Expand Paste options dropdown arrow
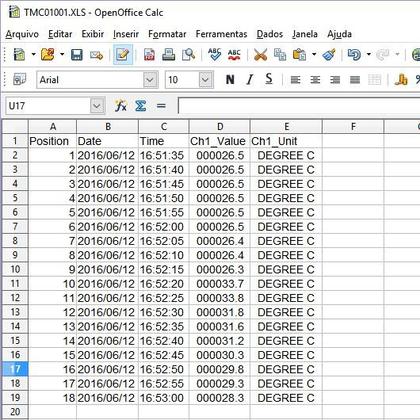Screen dimensions: 420x420 coord(314,54)
